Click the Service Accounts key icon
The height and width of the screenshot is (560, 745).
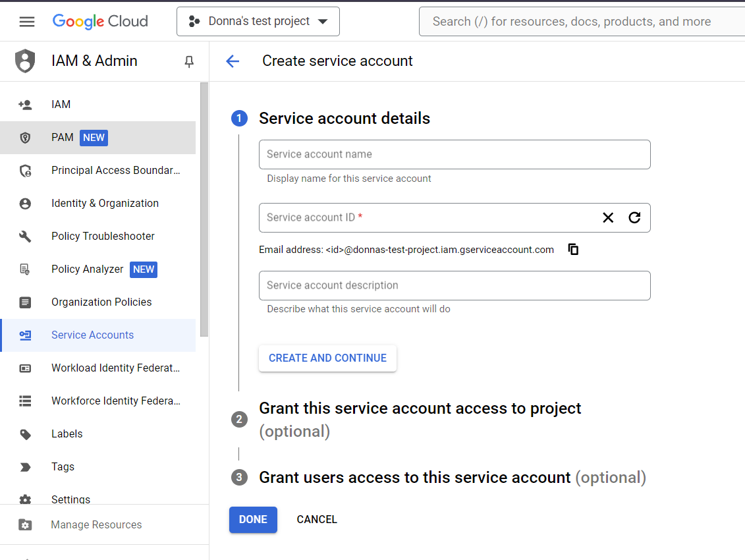coord(25,335)
